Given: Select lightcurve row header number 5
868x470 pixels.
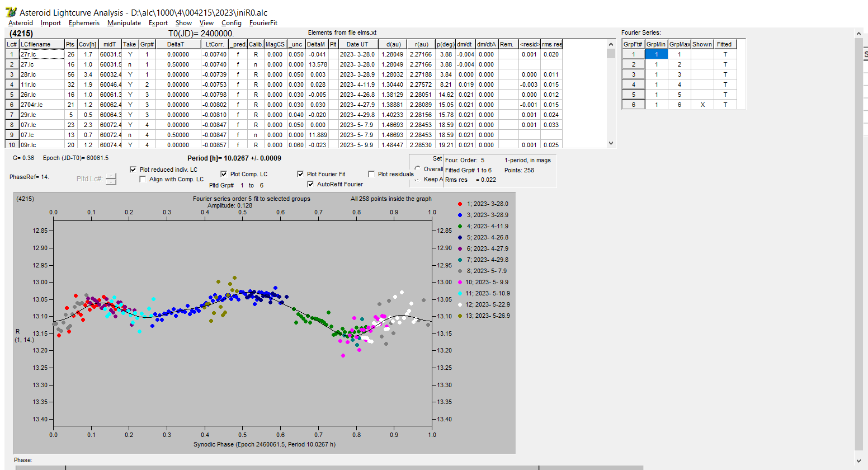Looking at the screenshot, I should click(x=12, y=95).
